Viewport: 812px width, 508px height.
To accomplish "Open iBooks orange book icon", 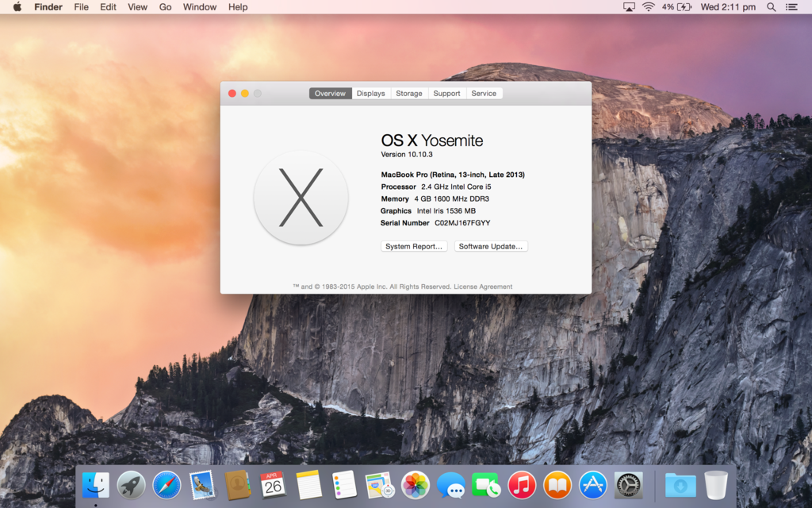I will (557, 485).
